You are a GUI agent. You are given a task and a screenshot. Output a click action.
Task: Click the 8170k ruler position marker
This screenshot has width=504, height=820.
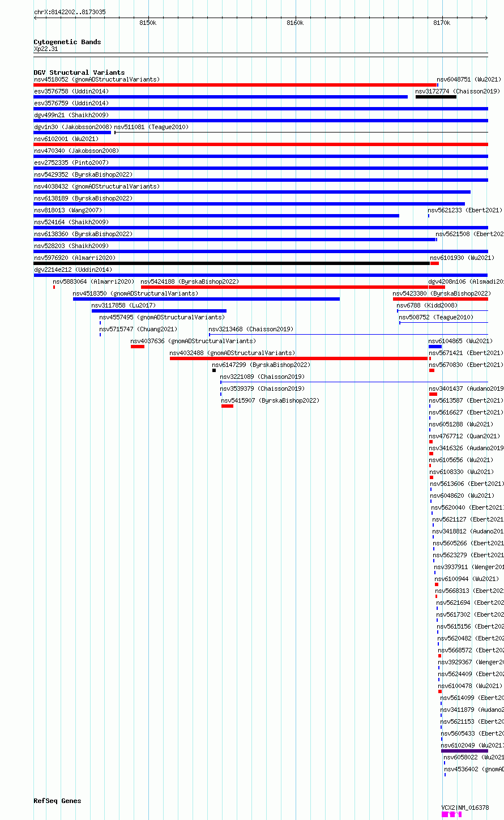[x=442, y=23]
